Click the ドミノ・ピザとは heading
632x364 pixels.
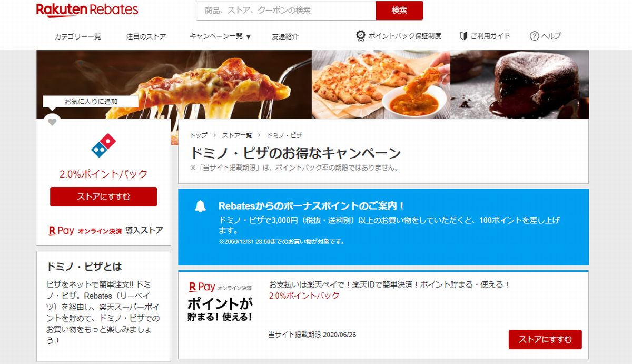pos(84,267)
